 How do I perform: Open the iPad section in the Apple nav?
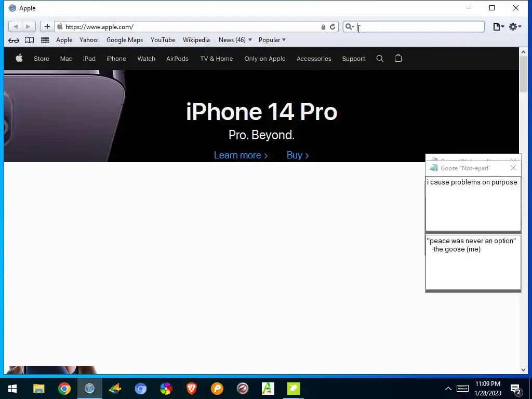89,59
